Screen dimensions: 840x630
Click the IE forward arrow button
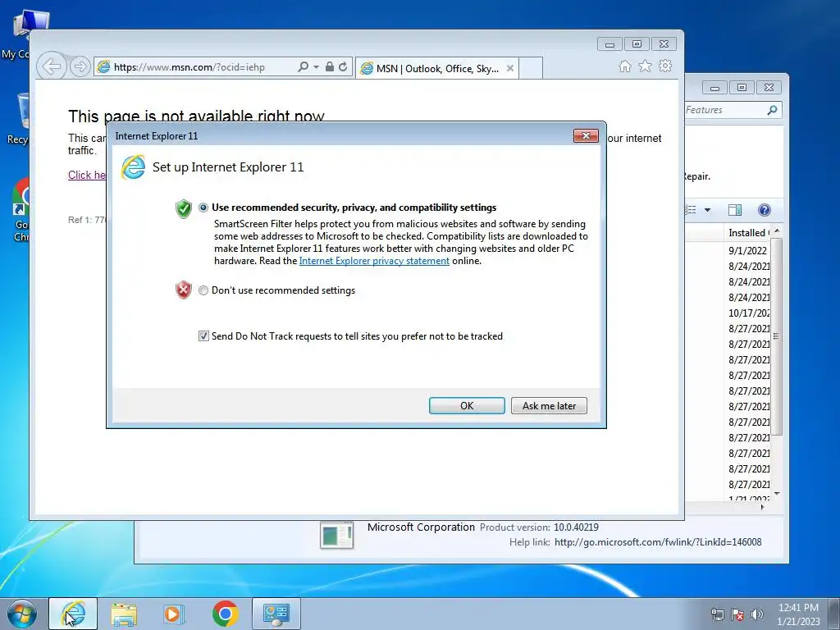[80, 67]
